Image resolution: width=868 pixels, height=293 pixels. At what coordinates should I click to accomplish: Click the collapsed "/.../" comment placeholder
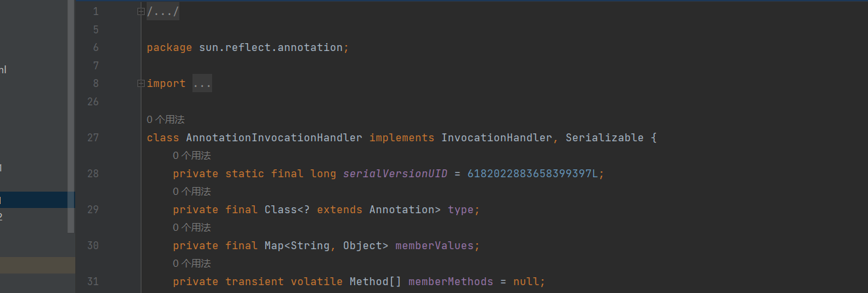click(x=163, y=12)
